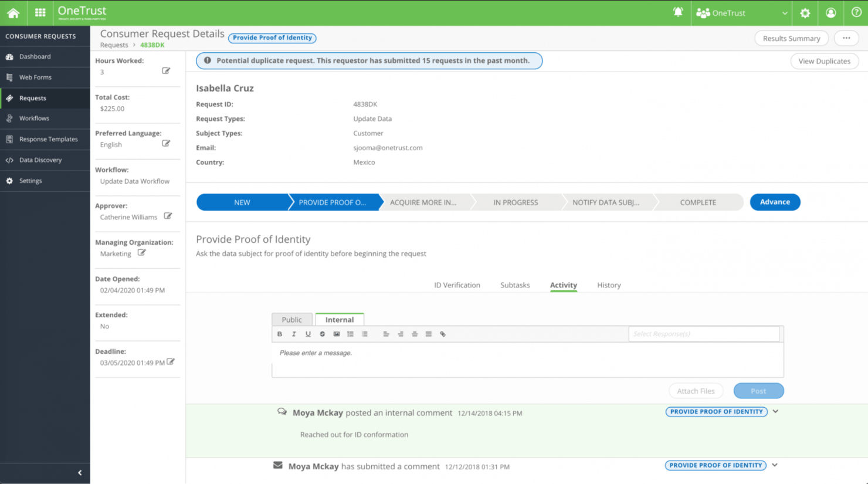The image size is (868, 484).
Task: Insert a link with the attachment icon
Action: pos(443,334)
